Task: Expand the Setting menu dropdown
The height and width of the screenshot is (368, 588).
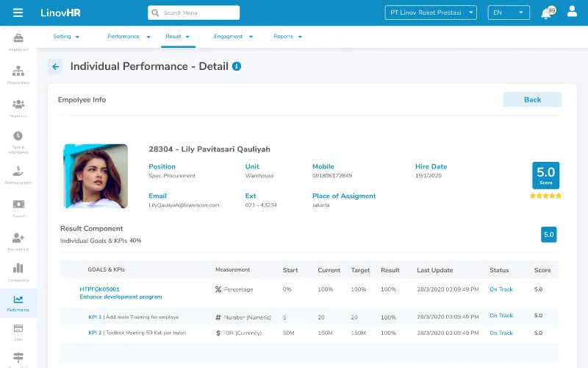Action: (x=66, y=36)
